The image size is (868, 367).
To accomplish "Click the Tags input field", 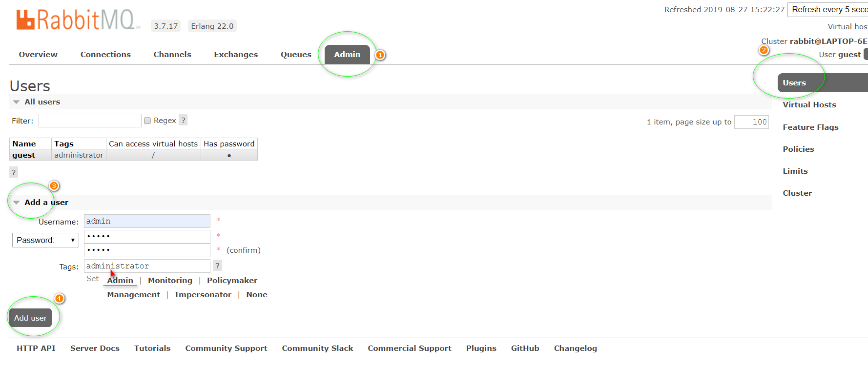I will tap(147, 266).
